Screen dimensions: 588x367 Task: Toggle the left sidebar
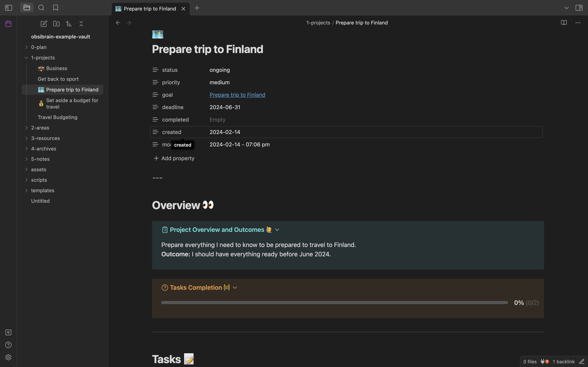point(9,8)
